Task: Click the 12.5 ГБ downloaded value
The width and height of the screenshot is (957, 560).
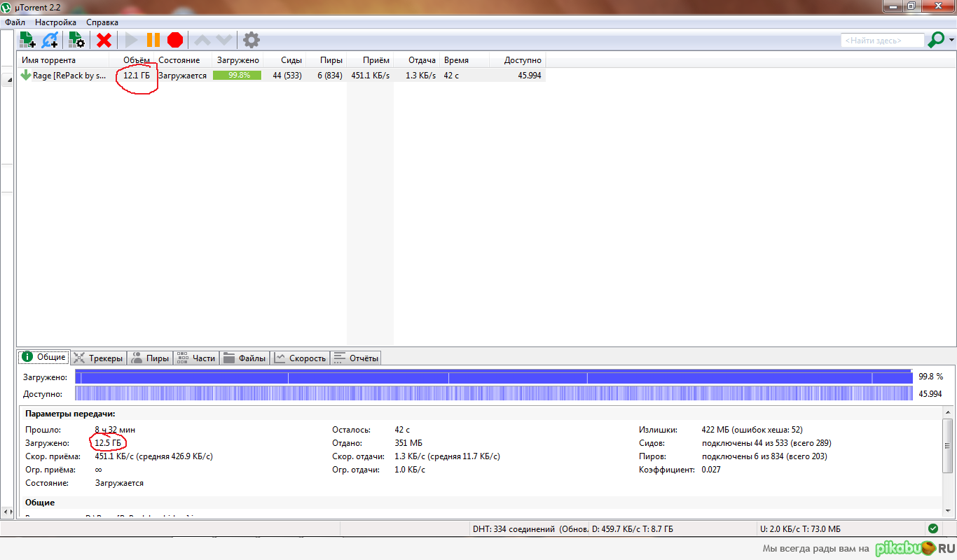Action: click(109, 443)
